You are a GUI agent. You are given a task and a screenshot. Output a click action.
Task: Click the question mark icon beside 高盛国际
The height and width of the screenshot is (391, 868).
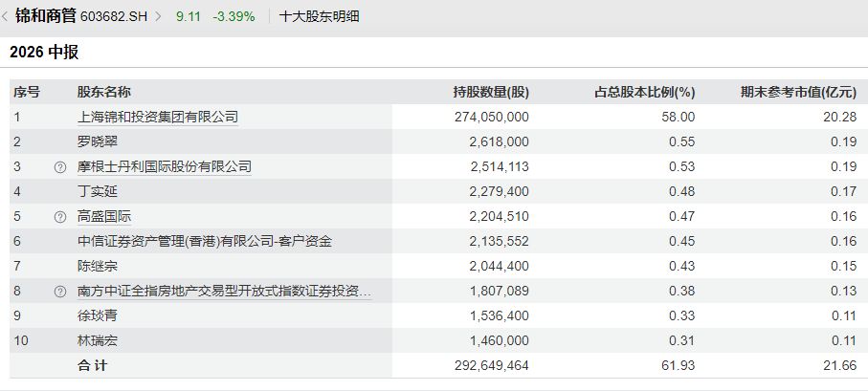(x=59, y=217)
